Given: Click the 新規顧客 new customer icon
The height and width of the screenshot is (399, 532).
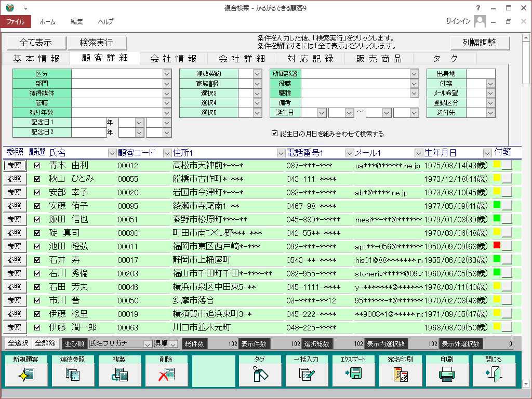Looking at the screenshot, I should 25,374.
